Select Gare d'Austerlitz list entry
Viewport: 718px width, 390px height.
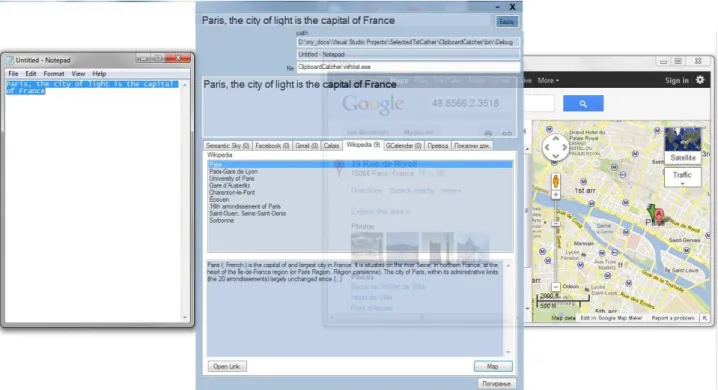coord(229,185)
